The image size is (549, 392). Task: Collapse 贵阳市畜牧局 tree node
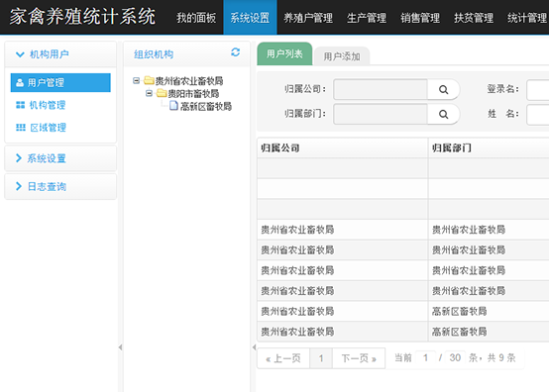[x=149, y=93]
